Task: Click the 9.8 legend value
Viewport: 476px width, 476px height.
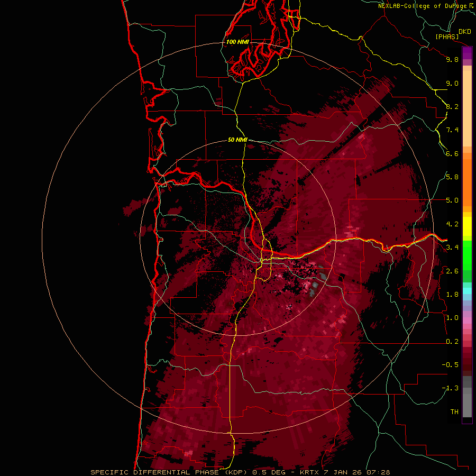Action: (x=452, y=59)
